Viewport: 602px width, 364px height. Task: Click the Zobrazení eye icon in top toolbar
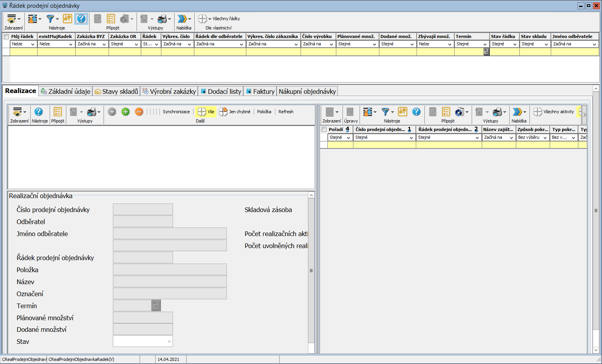(12, 19)
